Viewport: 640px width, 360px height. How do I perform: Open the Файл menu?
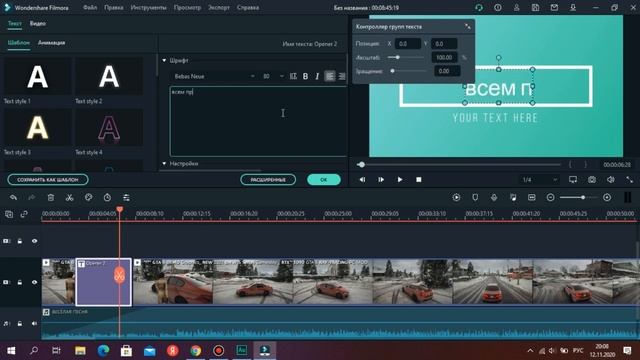click(90, 7)
